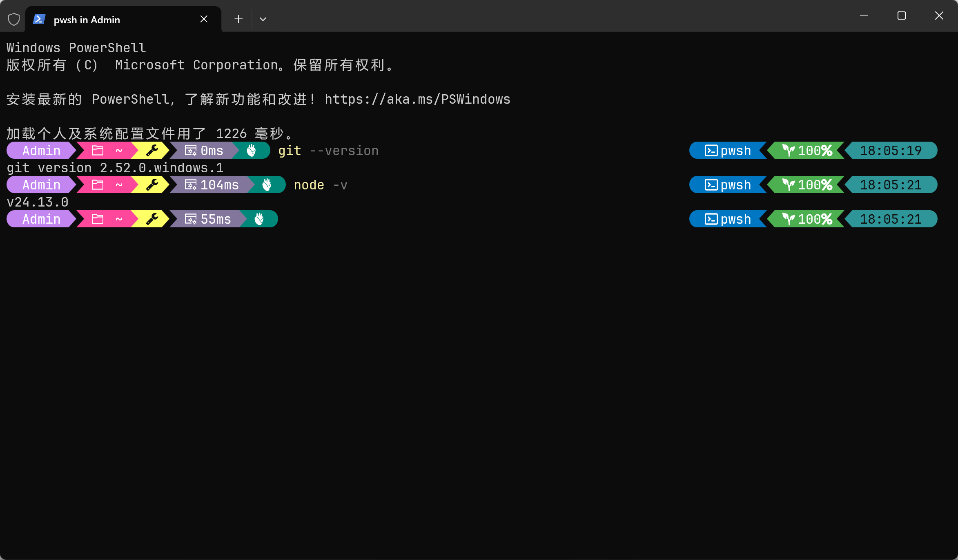
Task: Click on the git --version command text
Action: pyautogui.click(x=328, y=151)
